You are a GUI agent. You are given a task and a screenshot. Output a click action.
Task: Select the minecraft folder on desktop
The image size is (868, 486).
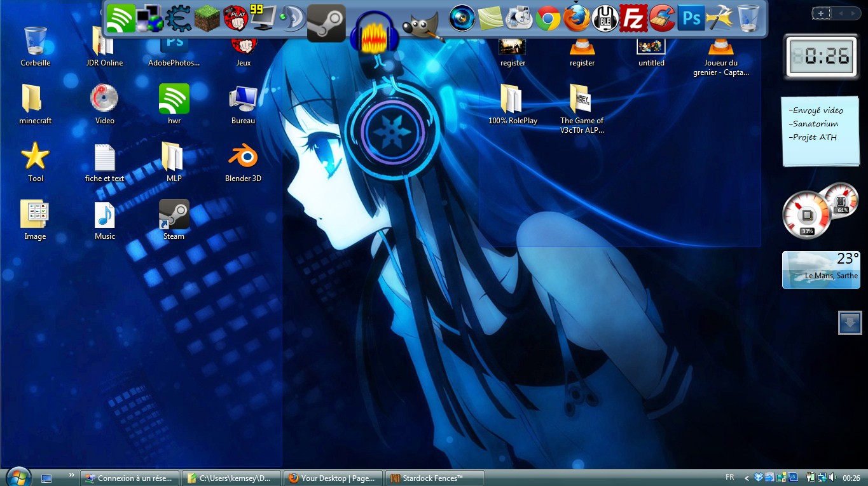(35, 105)
